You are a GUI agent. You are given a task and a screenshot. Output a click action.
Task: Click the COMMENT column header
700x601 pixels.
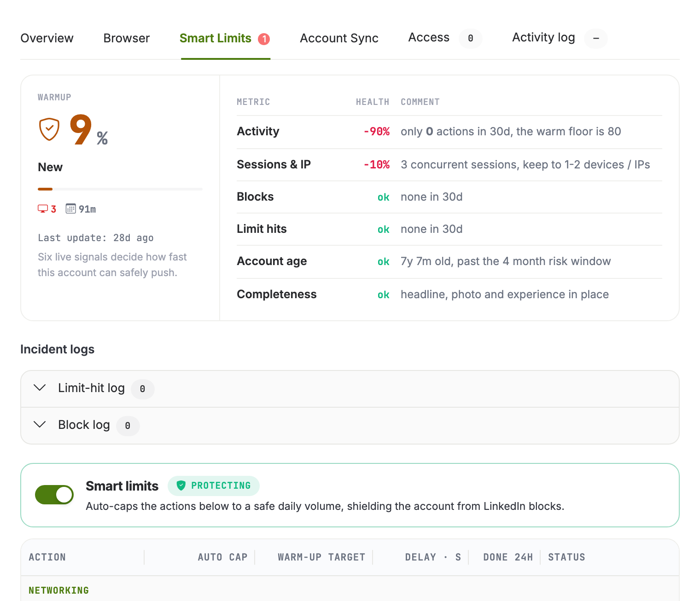[420, 102]
